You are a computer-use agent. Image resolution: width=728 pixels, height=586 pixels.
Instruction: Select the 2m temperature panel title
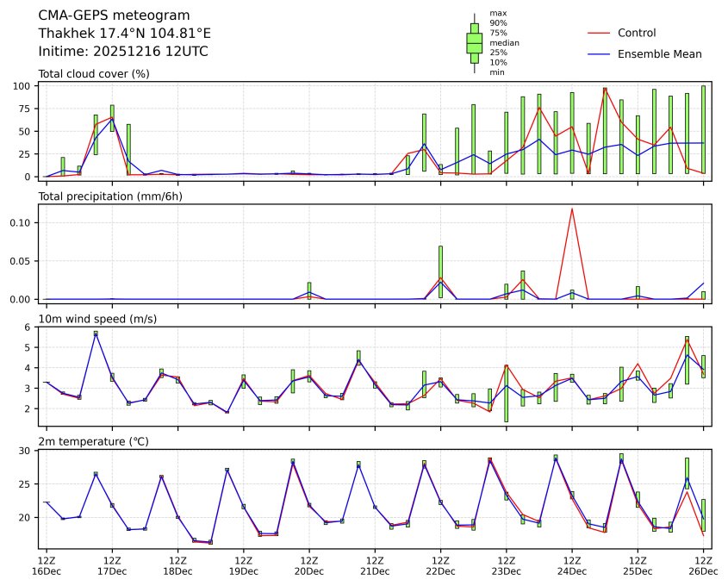(x=93, y=441)
